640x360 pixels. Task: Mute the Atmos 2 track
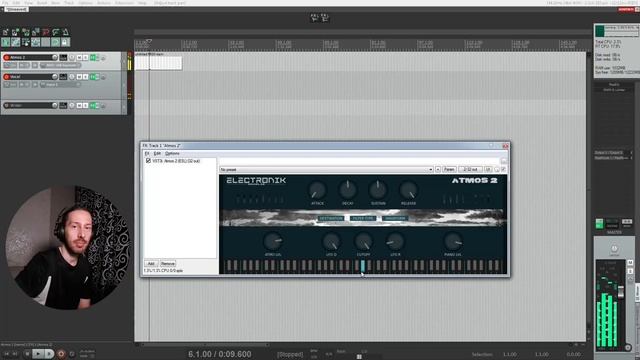click(79, 58)
